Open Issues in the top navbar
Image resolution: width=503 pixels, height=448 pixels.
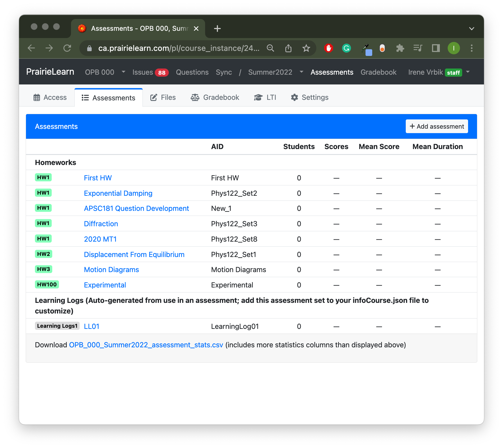coord(150,72)
